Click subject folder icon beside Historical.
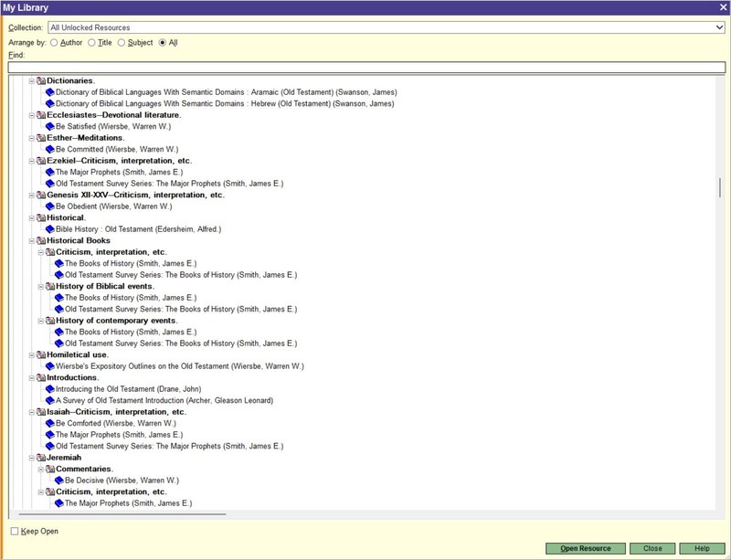The width and height of the screenshot is (731, 560). pyautogui.click(x=41, y=217)
